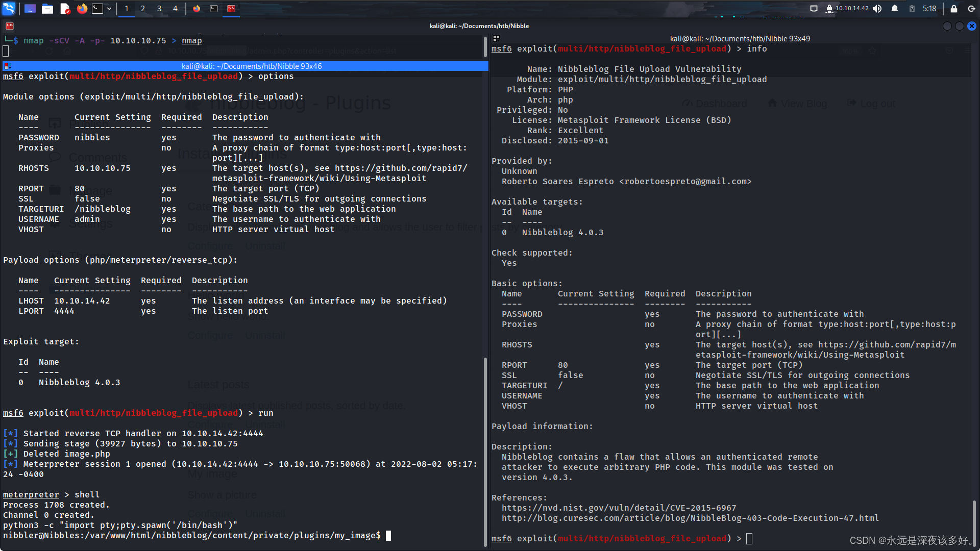
Task: Click 'Name: Nibbleblog File Upload Vulnerability' line
Action: (x=634, y=69)
